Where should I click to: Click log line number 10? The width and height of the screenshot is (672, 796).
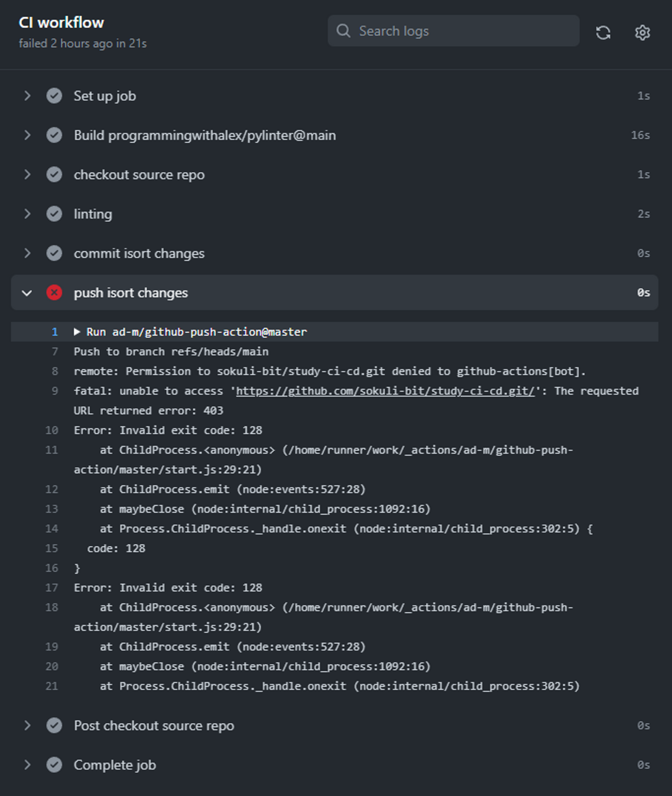(52, 430)
